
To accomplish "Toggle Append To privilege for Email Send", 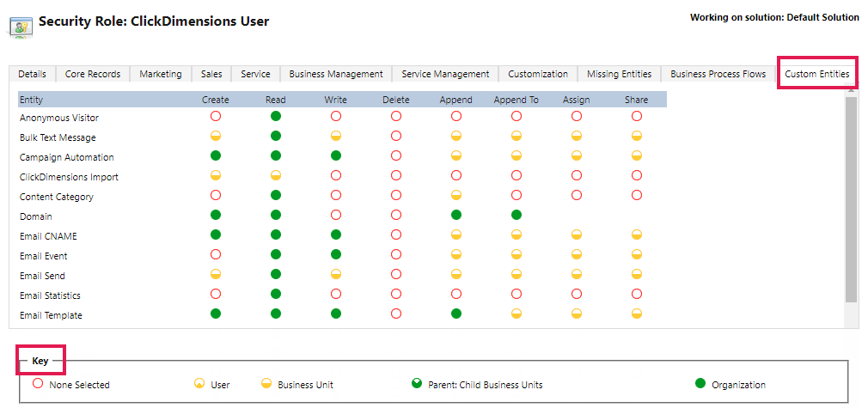I will [x=517, y=274].
